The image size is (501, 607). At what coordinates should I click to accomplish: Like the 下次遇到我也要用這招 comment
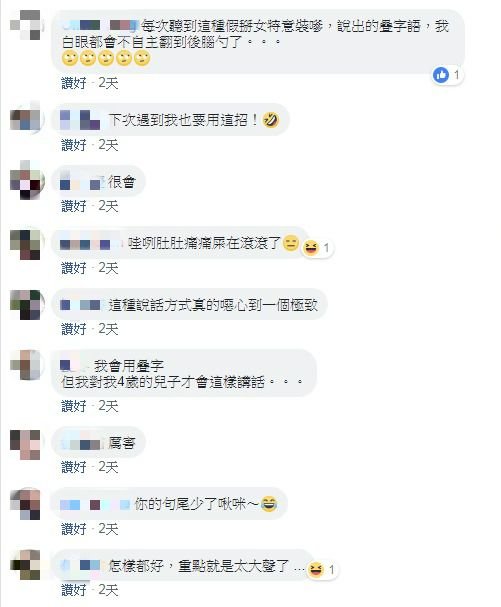click(74, 145)
